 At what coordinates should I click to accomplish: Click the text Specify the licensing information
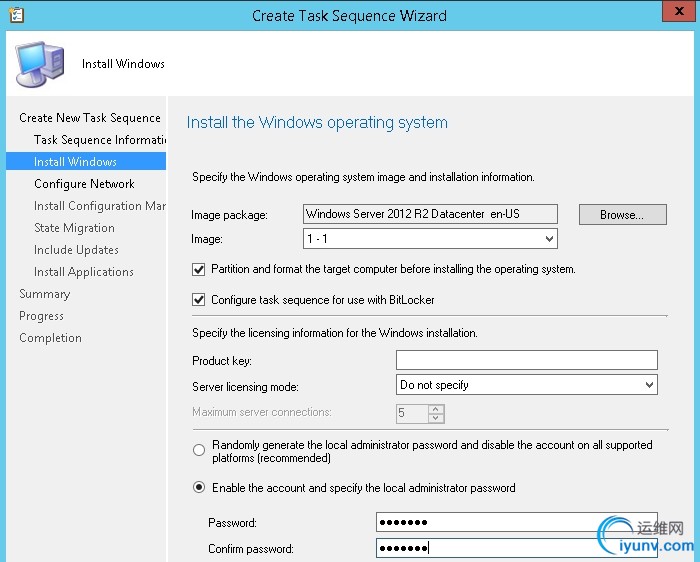[335, 333]
